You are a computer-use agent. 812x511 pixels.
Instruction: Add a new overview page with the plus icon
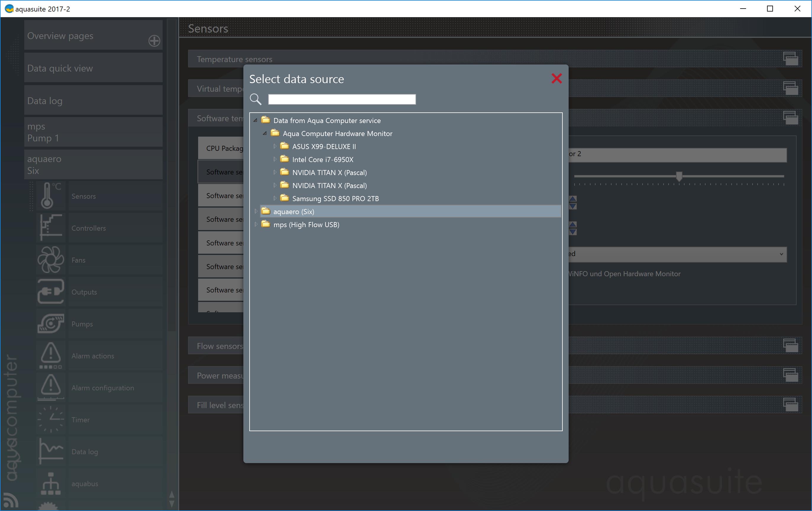(154, 41)
